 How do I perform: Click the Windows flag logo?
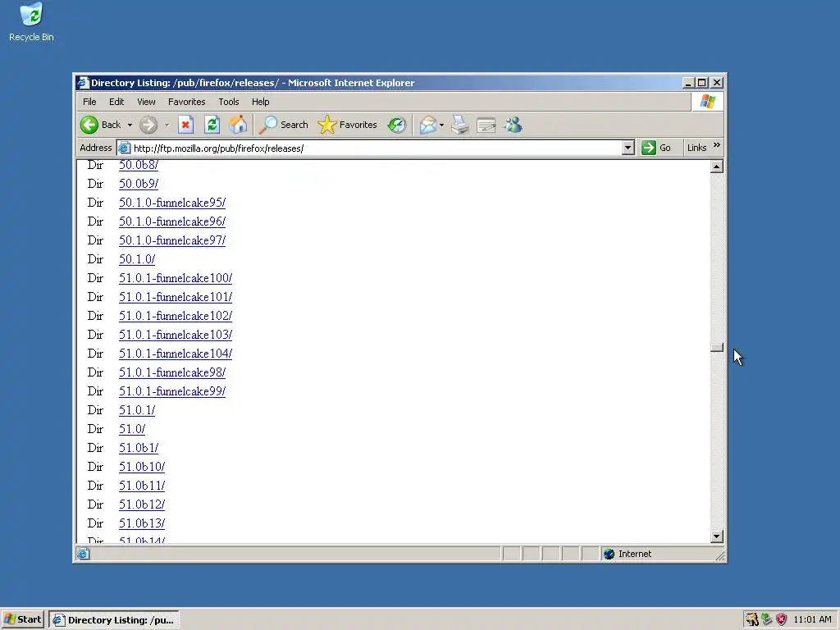707,101
